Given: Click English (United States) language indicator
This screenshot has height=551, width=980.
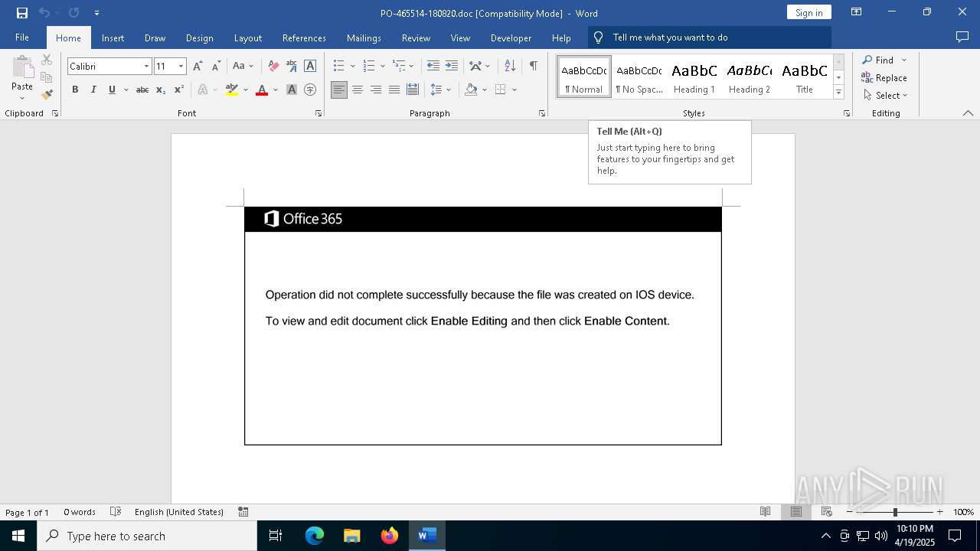Looking at the screenshot, I should pos(179,512).
